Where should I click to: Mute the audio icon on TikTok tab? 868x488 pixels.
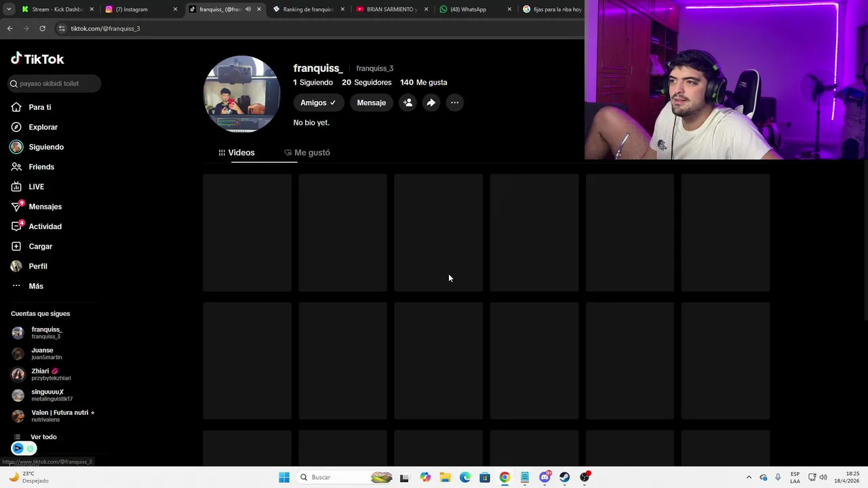(x=248, y=9)
